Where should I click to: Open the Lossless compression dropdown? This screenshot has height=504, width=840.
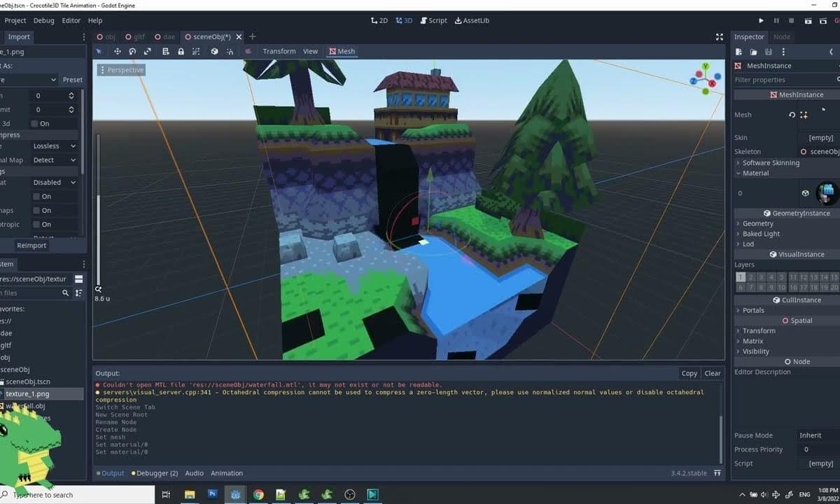click(52, 146)
